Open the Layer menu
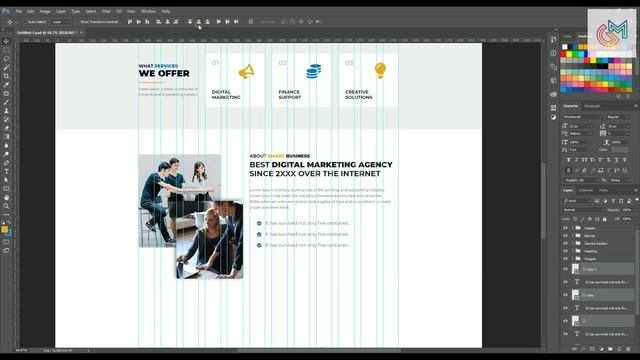Image resolution: width=640 pixels, height=360 pixels. (61, 11)
